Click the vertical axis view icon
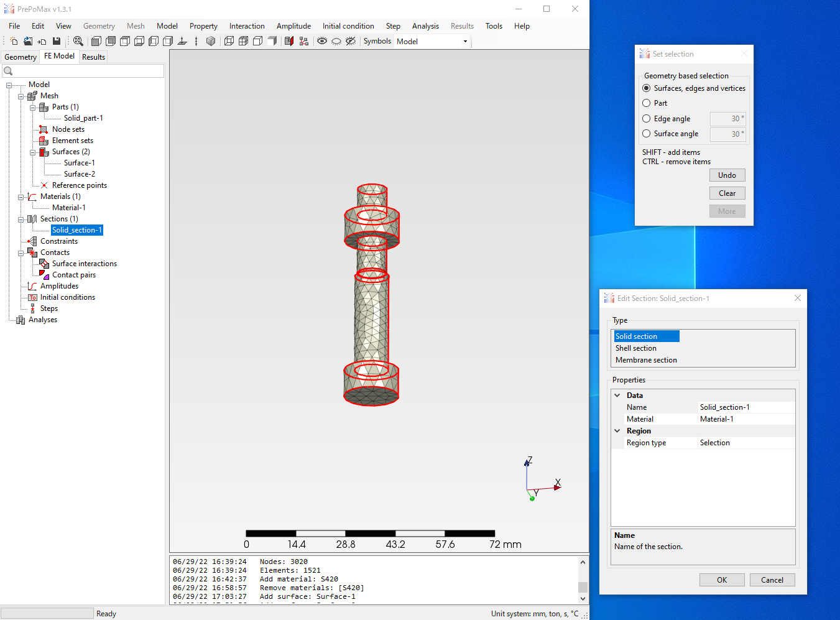 (196, 41)
